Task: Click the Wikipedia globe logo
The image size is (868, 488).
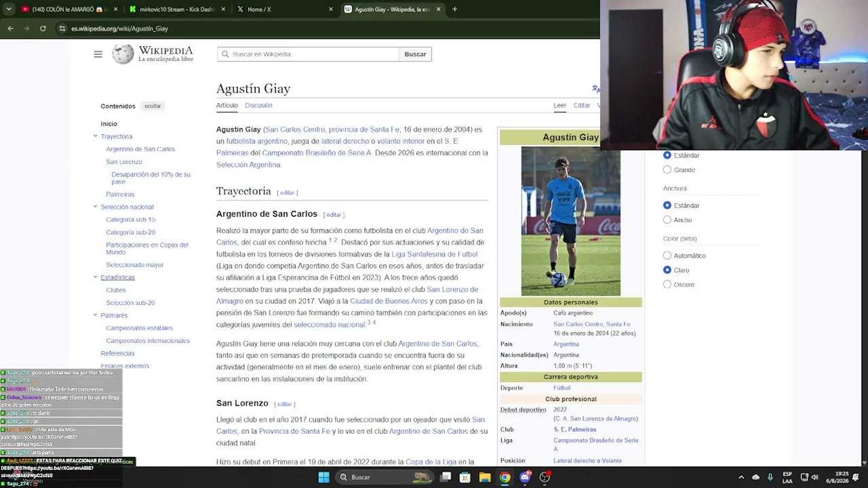Action: (123, 54)
